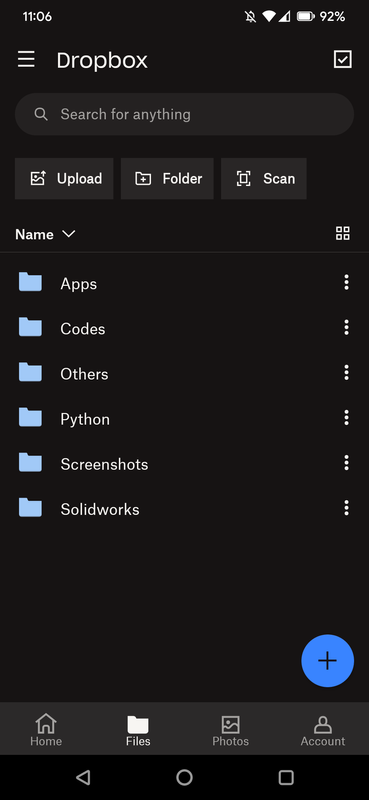Tap the Android home circle button

click(x=184, y=777)
